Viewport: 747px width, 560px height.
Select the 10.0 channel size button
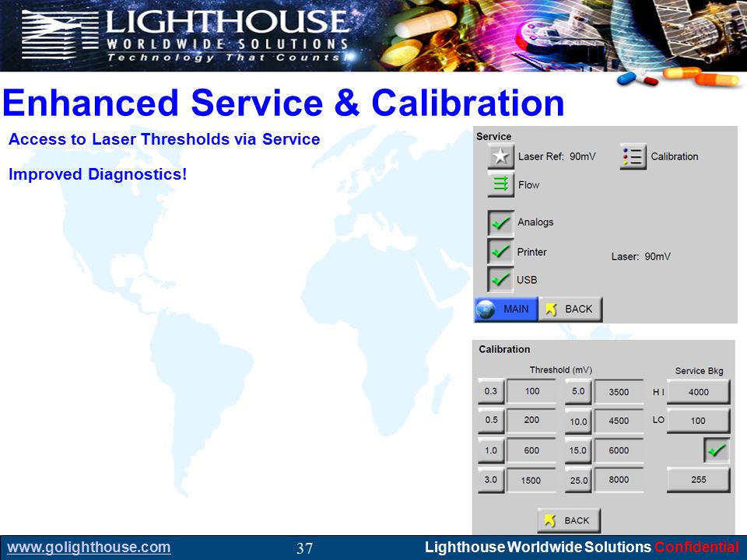(x=578, y=422)
